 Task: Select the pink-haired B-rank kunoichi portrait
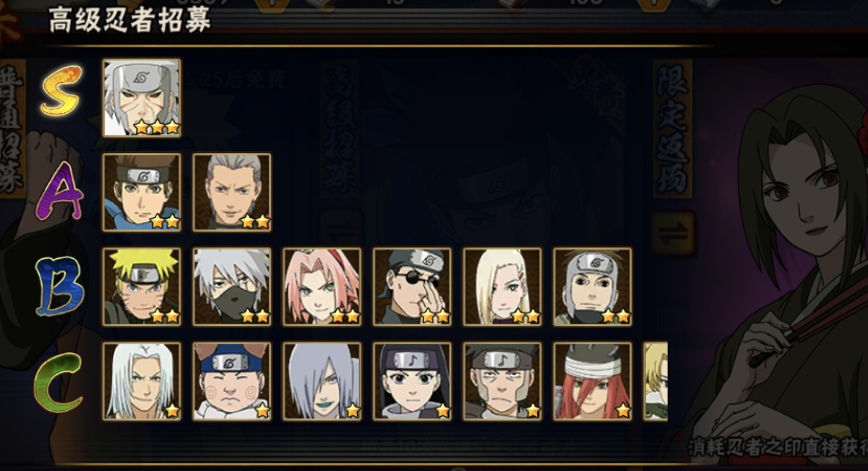click(x=323, y=287)
